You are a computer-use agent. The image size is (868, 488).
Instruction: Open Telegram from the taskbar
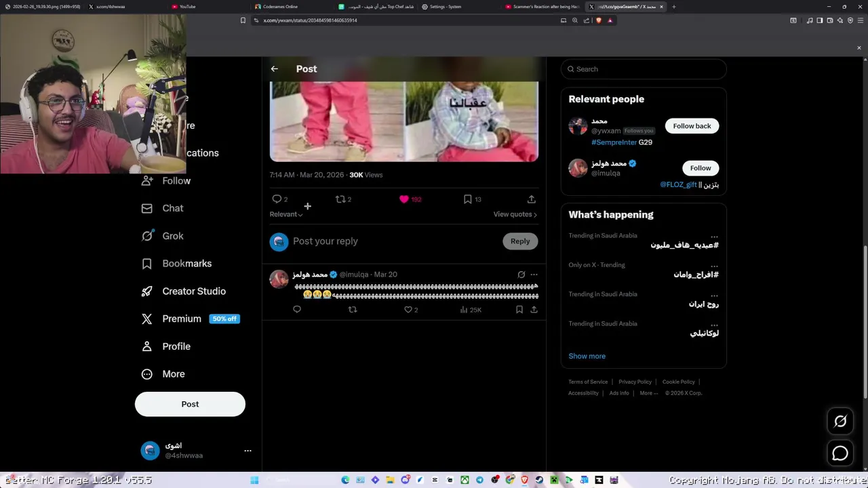coord(479,480)
